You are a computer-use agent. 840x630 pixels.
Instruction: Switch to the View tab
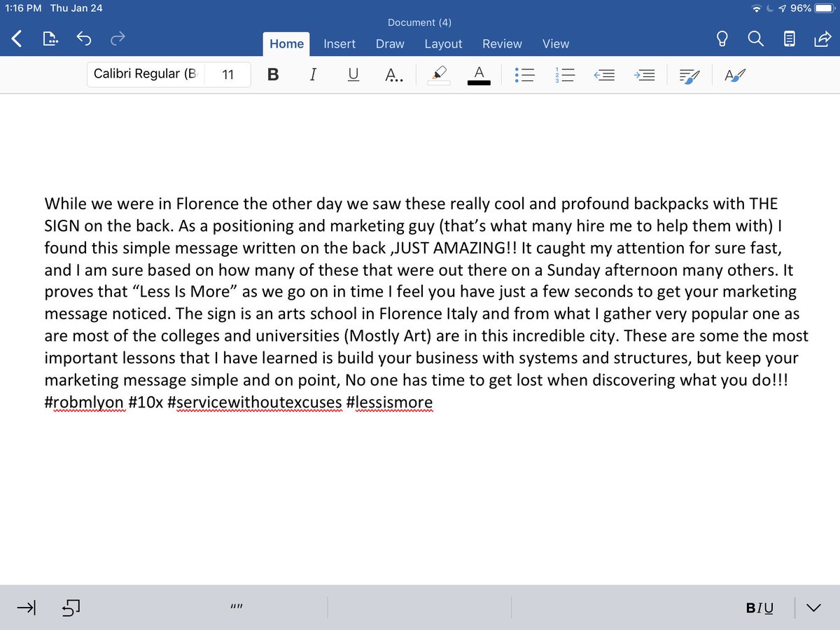[x=556, y=43]
